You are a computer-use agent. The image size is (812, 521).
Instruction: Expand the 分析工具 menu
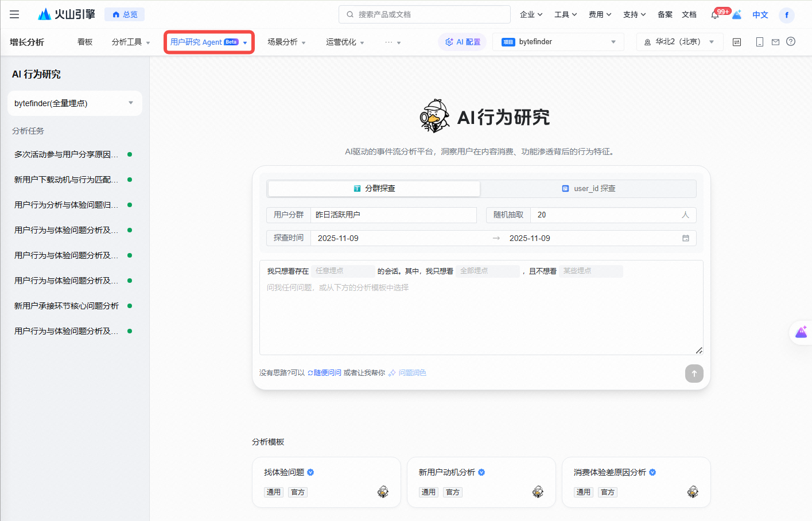click(131, 42)
